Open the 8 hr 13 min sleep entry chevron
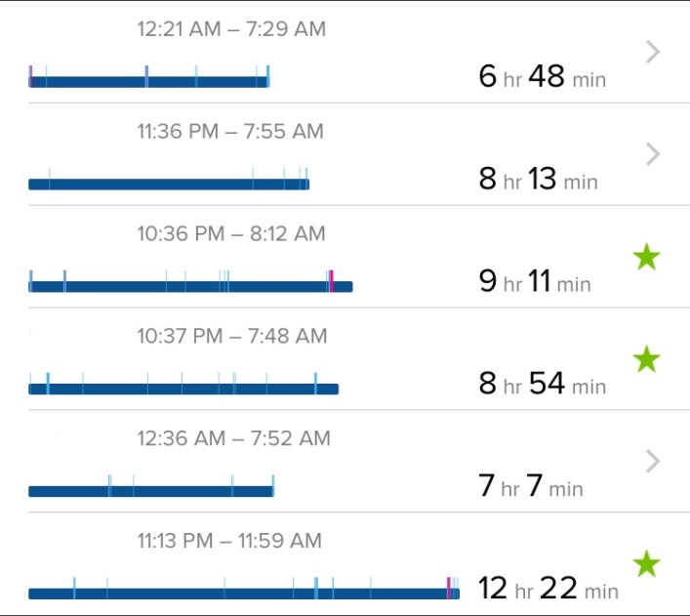The height and width of the screenshot is (616, 690). pyautogui.click(x=654, y=154)
